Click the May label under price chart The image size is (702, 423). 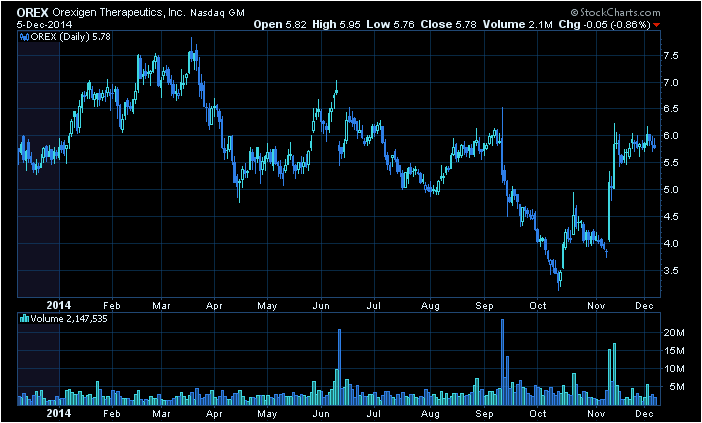pyautogui.click(x=267, y=306)
